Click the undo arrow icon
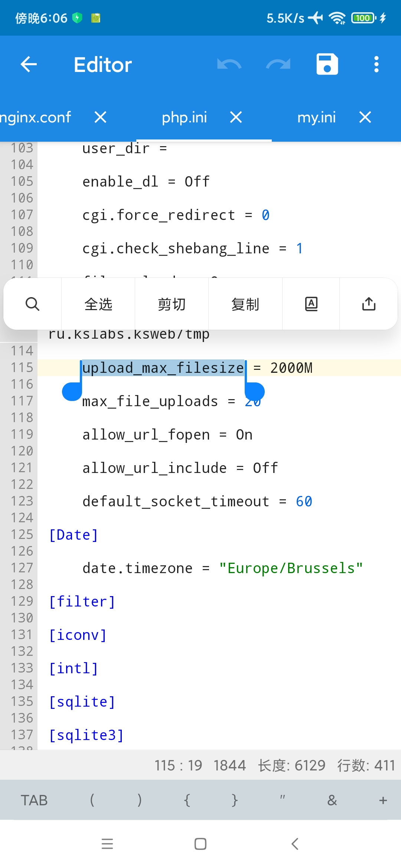The height and width of the screenshot is (868, 401). click(229, 65)
